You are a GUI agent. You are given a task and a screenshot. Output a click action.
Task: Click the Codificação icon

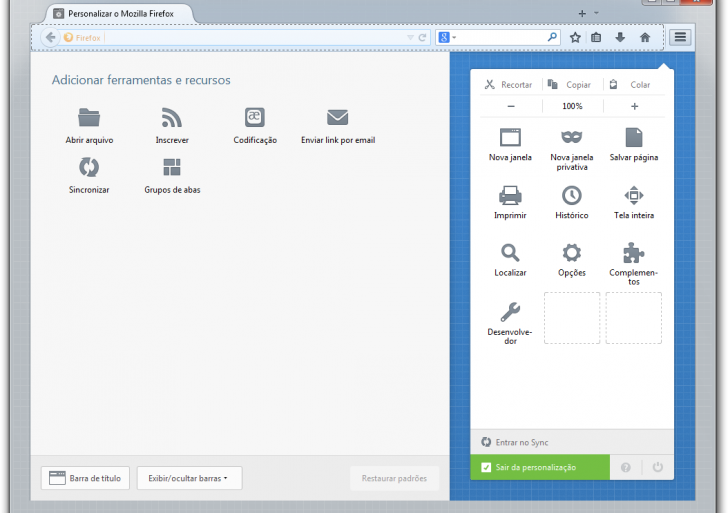tap(255, 118)
